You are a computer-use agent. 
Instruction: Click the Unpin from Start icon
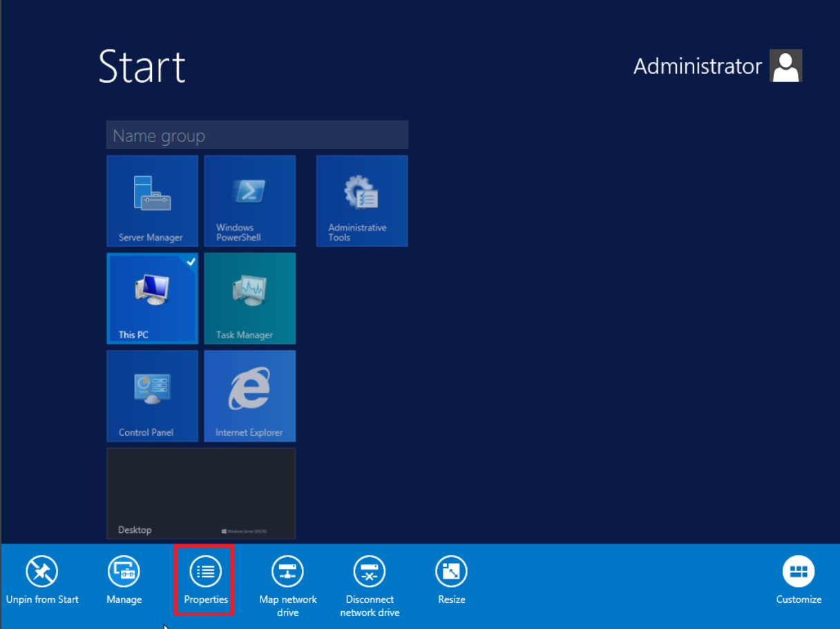(42, 572)
